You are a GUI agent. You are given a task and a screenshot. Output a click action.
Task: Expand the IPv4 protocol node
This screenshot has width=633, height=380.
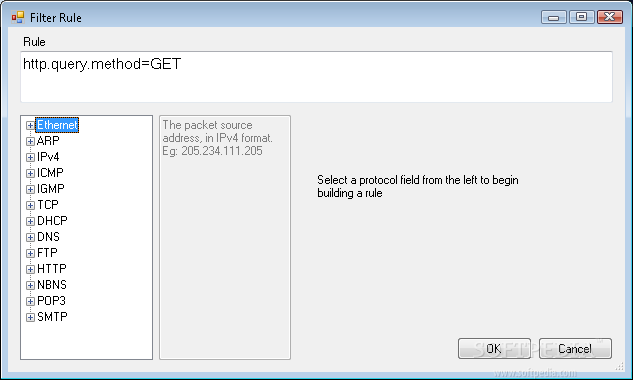pos(30,157)
